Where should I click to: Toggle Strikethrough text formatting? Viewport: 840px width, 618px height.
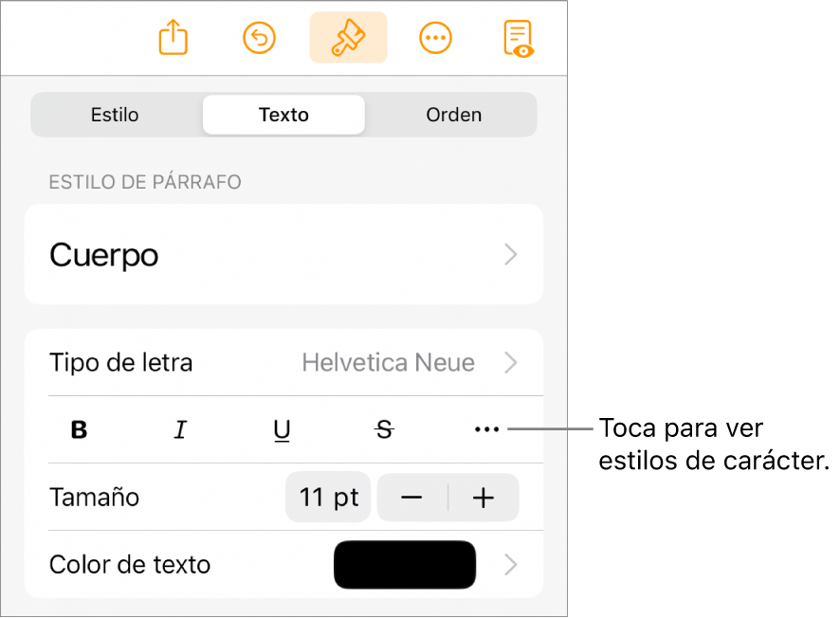pyautogui.click(x=384, y=429)
